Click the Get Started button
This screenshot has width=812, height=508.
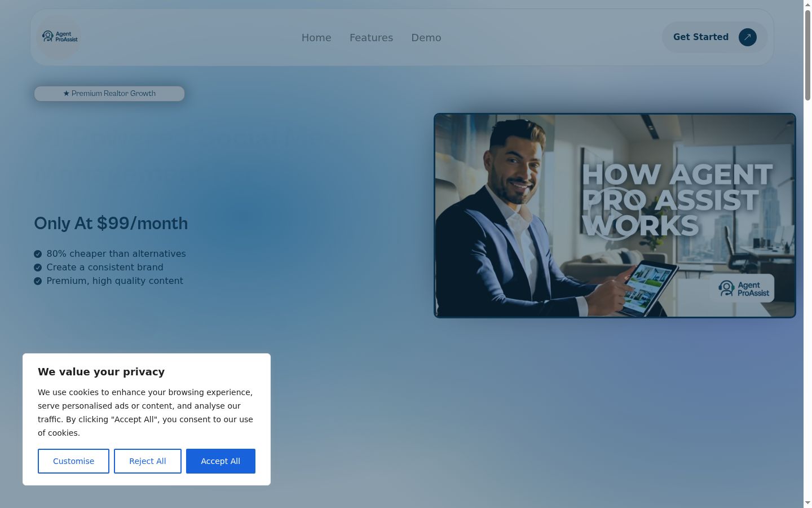point(714,37)
